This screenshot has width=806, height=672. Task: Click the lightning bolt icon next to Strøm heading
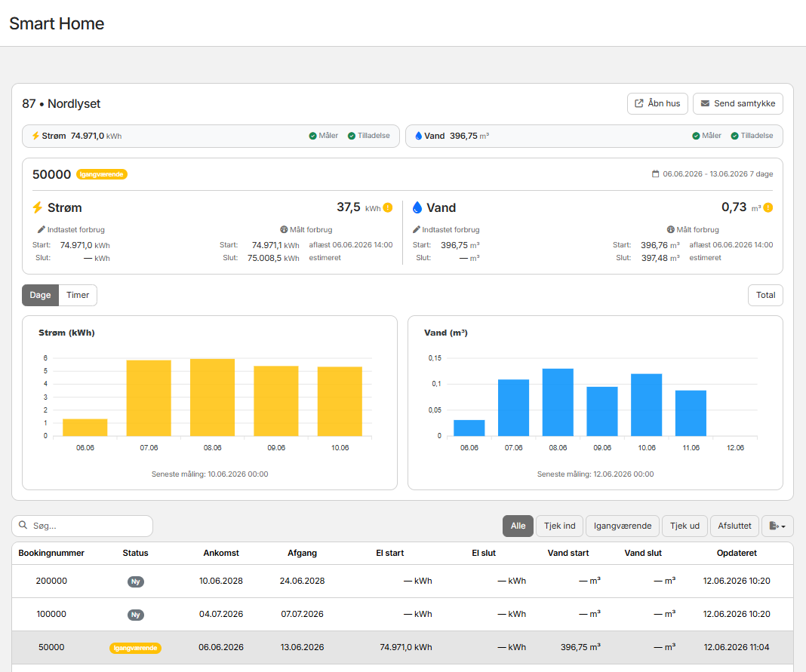pyautogui.click(x=37, y=207)
